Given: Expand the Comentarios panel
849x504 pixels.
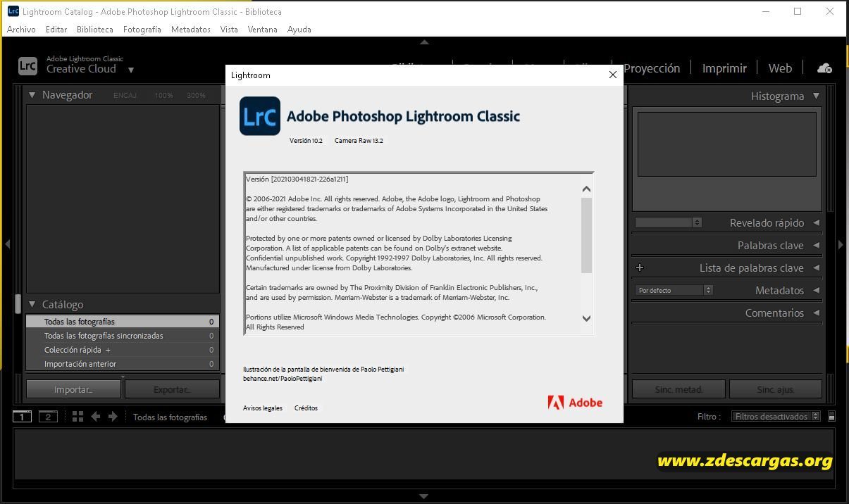Looking at the screenshot, I should pyautogui.click(x=817, y=313).
